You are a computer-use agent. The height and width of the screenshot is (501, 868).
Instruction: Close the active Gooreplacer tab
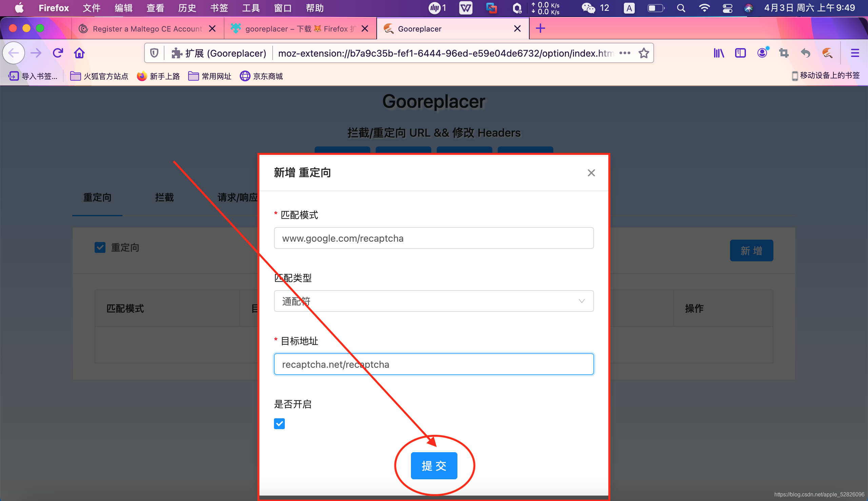point(517,28)
